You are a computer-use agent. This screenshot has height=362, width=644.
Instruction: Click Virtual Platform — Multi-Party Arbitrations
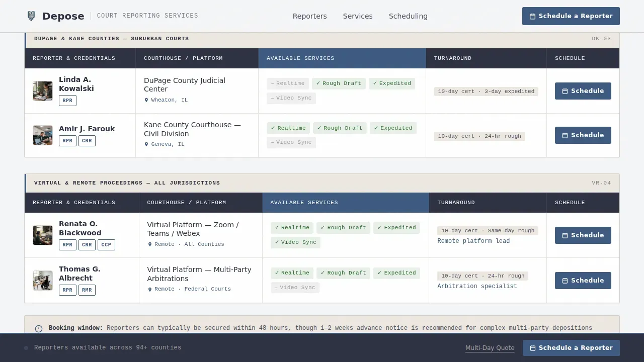pyautogui.click(x=199, y=274)
